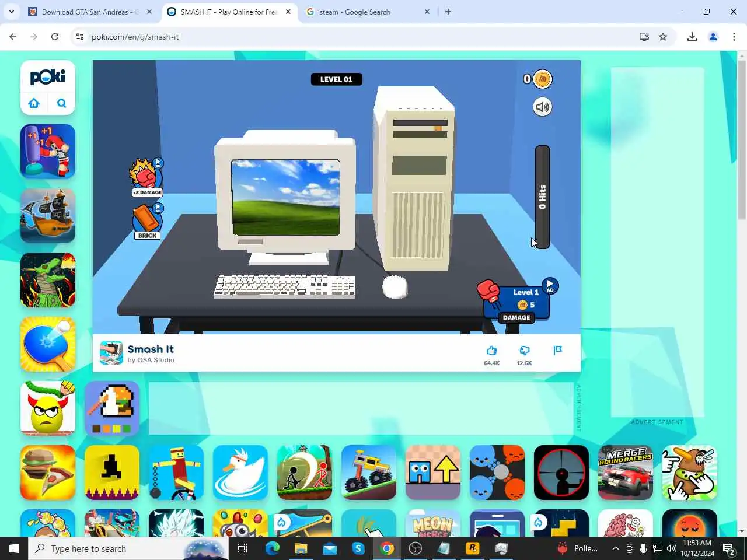Open the blue and orange blobs game
The image size is (747, 560).
497,473
